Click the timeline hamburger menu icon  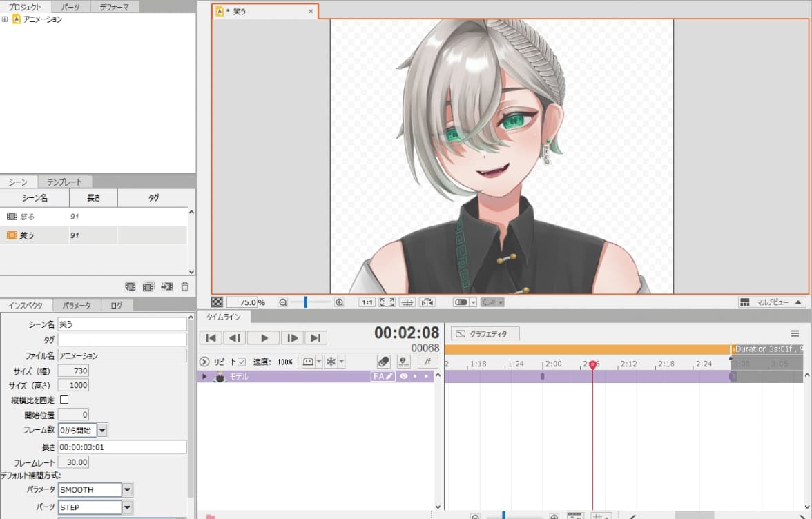(x=795, y=333)
